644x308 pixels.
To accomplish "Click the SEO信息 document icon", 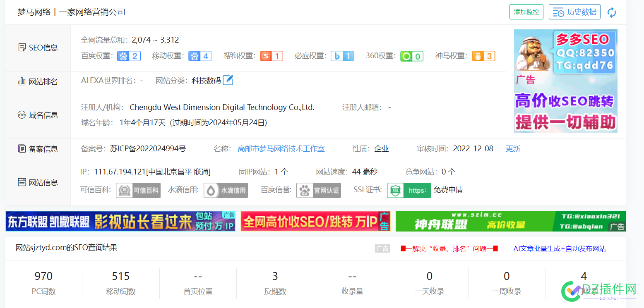I will [x=22, y=48].
